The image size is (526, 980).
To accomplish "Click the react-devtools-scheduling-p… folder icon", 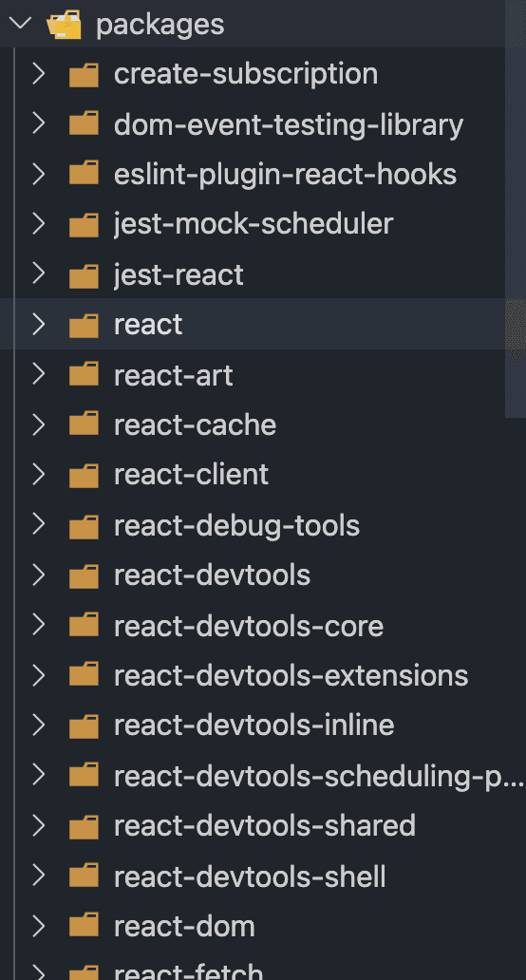I will (x=84, y=776).
